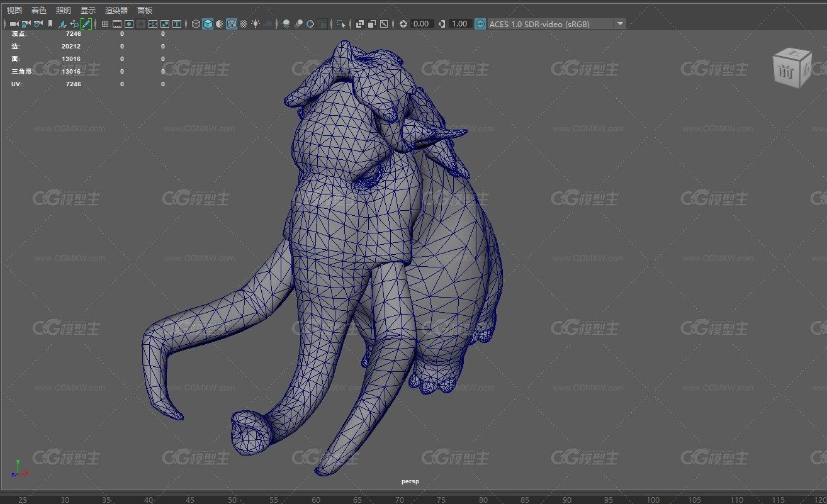Screen dimensions: 827x504
Task: Click the 三角形 label in the HUD
Action: 22,72
